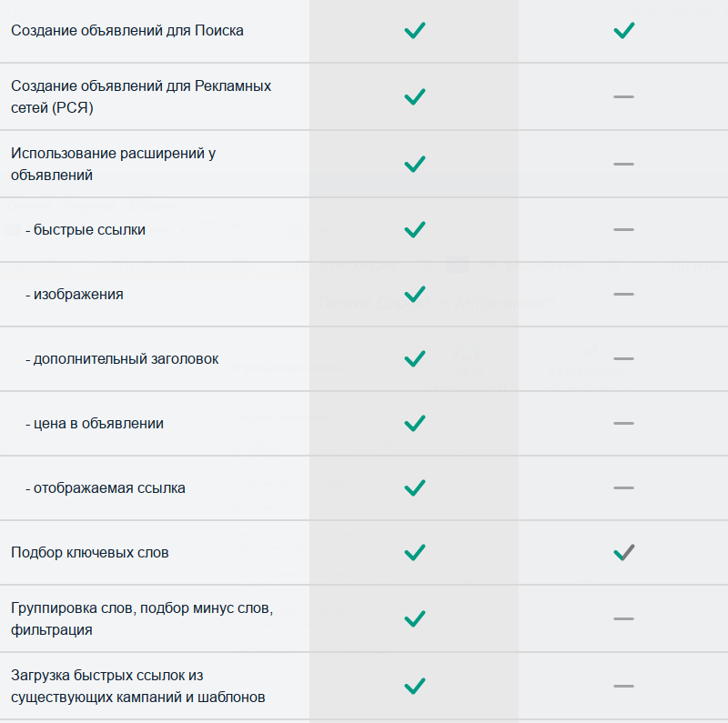Click 'Использование расширений у объявлений' text
This screenshot has width=728, height=723.
[x=113, y=165]
